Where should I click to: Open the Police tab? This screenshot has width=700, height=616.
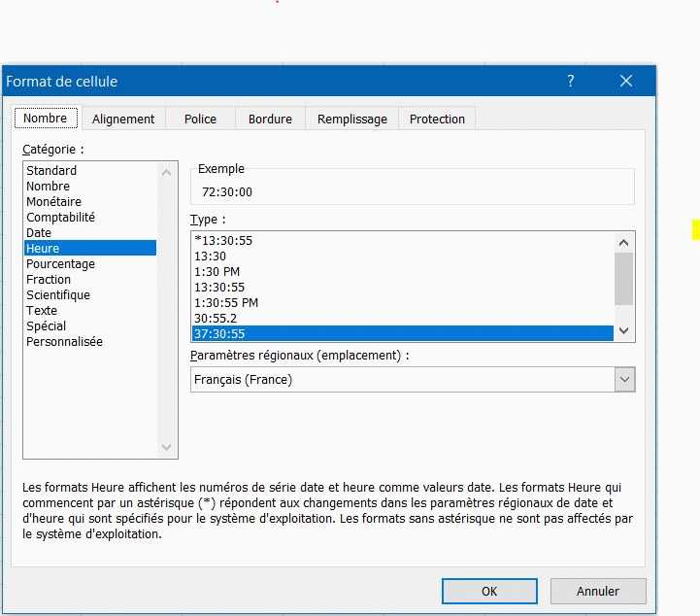[200, 119]
